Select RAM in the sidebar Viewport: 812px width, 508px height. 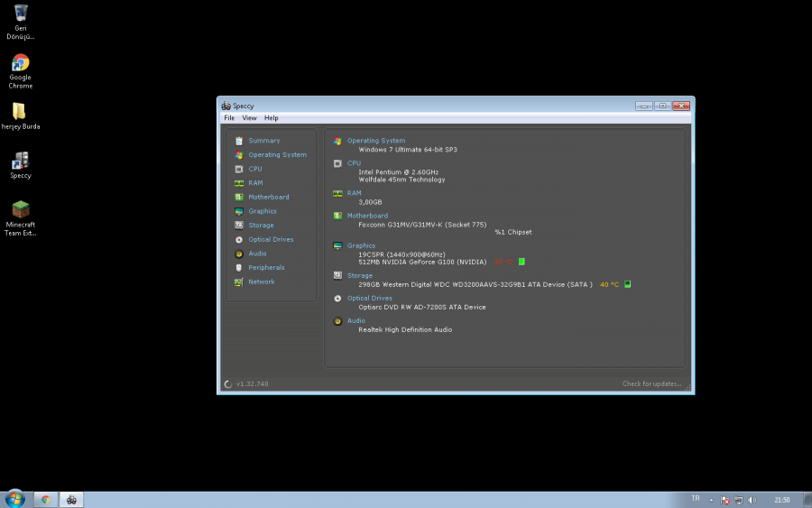pos(255,183)
